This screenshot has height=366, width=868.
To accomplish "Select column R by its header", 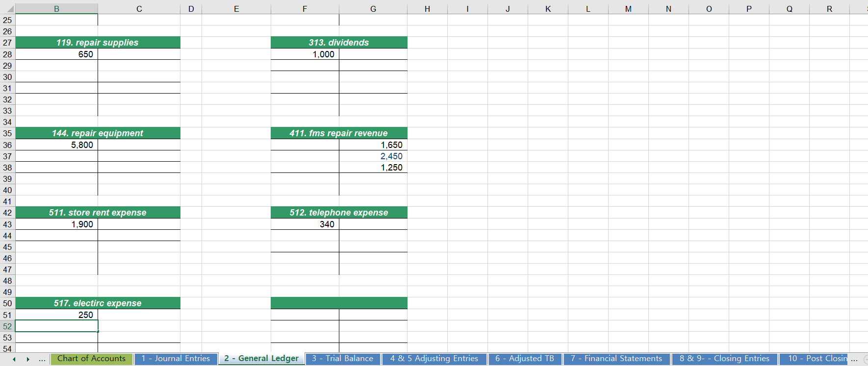I will (x=829, y=9).
